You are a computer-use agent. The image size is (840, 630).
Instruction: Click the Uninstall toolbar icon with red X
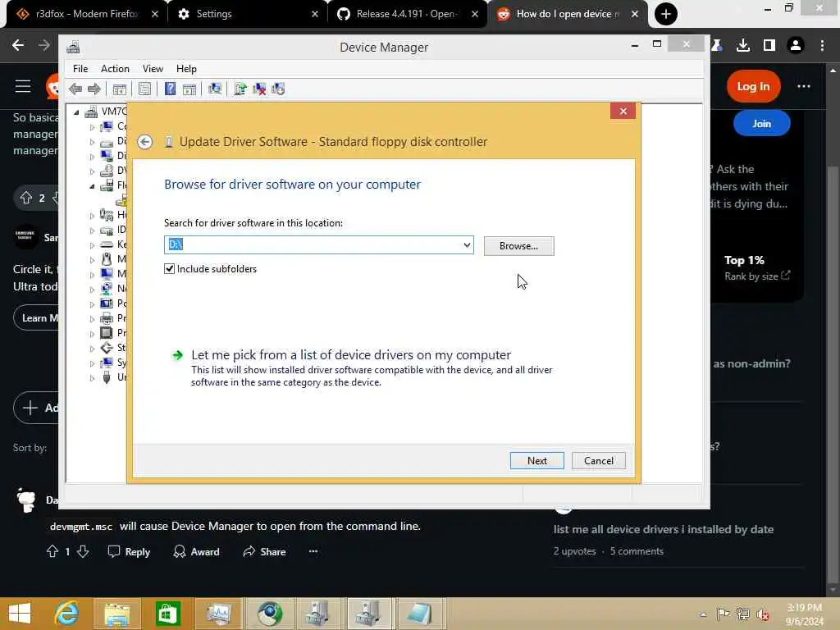[259, 89]
